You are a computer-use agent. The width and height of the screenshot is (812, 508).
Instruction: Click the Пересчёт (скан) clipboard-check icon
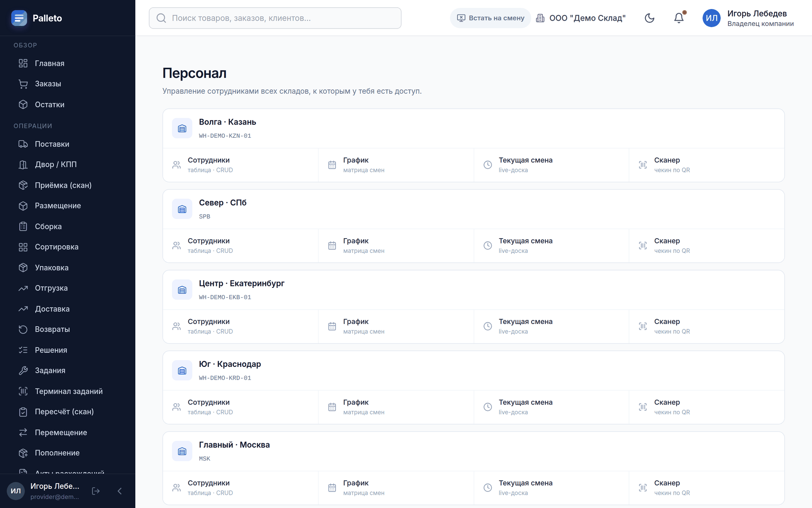click(x=23, y=412)
